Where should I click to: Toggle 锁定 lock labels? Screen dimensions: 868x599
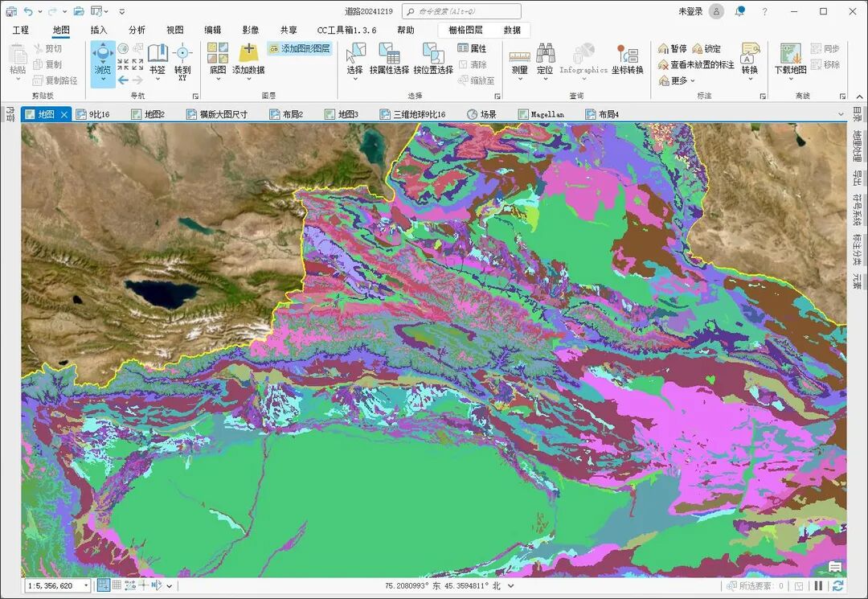[706, 49]
